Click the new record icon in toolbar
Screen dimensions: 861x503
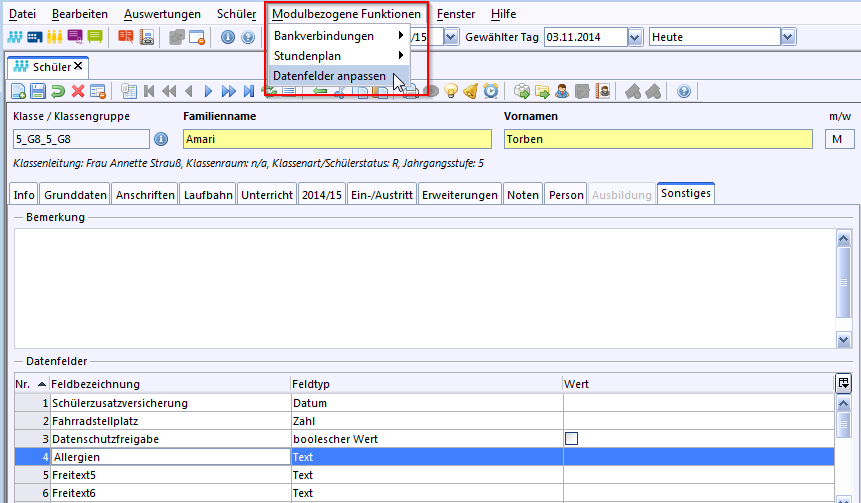pos(18,91)
